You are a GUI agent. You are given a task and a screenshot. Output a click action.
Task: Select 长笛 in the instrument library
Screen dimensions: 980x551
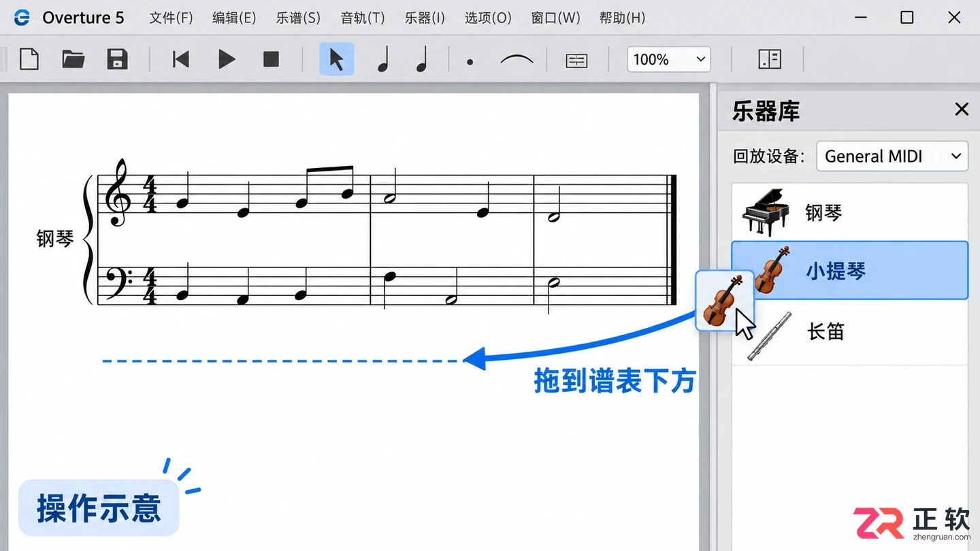tap(849, 332)
